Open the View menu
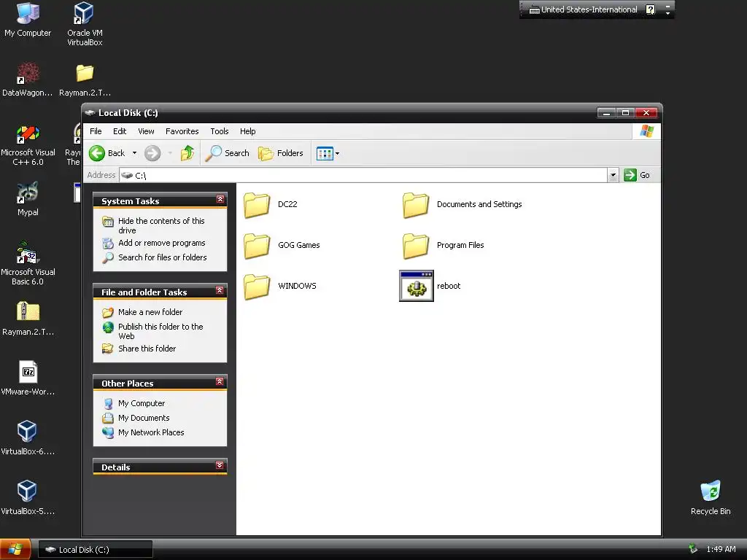The width and height of the screenshot is (747, 560). pos(146,131)
